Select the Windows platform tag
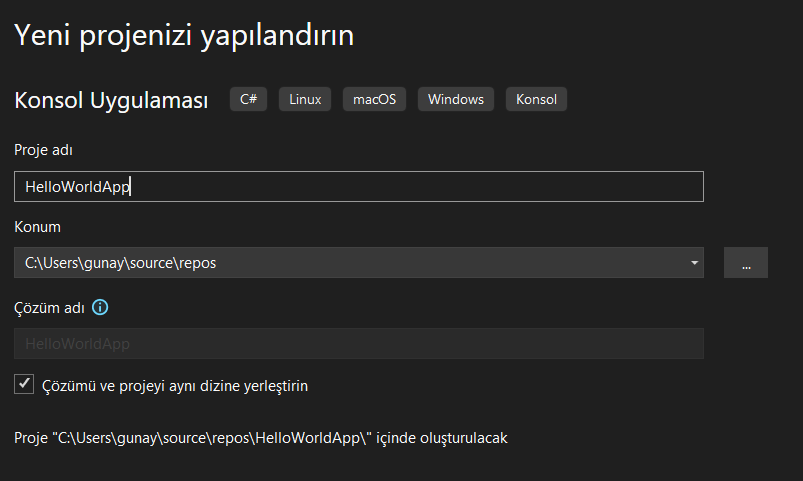Image resolution: width=803 pixels, height=481 pixels. [455, 99]
